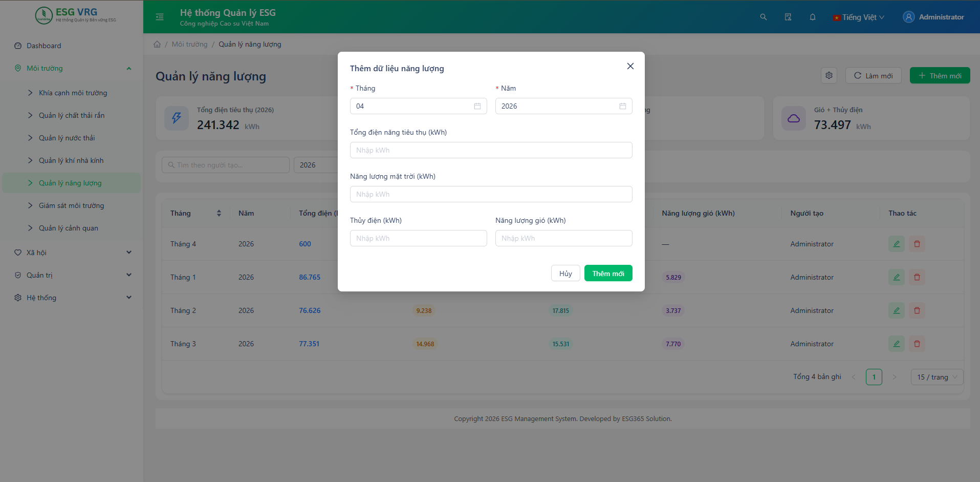Click the 77.351 value in Tháng 3 row

pyautogui.click(x=309, y=344)
